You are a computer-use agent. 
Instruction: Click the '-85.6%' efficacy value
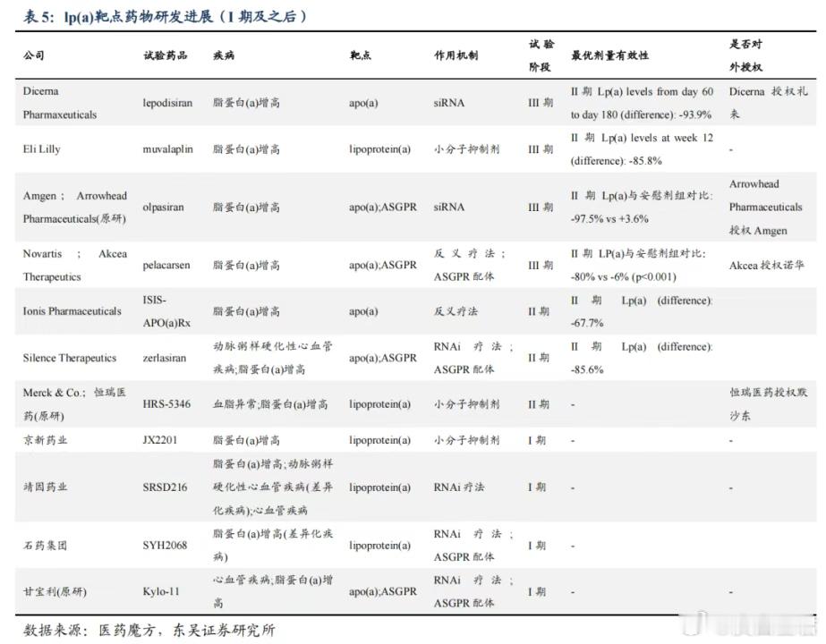[587, 369]
